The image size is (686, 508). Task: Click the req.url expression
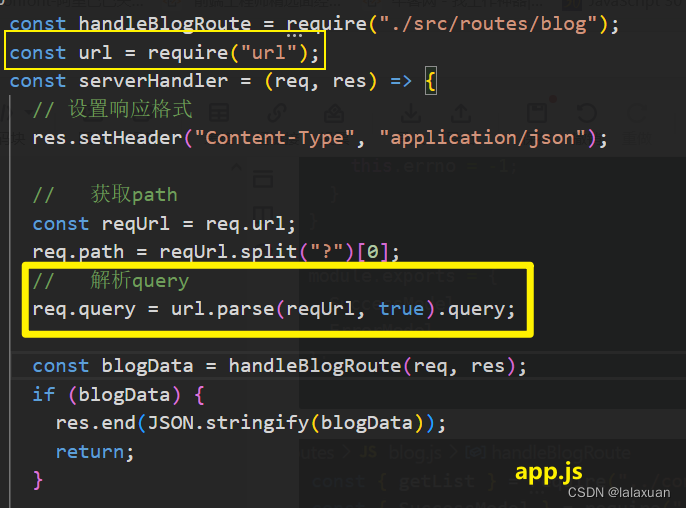click(250, 224)
